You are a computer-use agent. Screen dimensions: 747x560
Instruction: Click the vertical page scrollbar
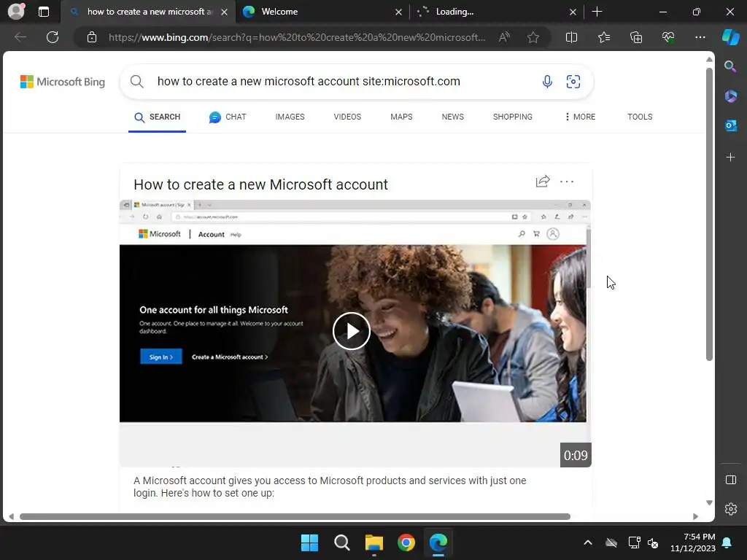point(709,214)
